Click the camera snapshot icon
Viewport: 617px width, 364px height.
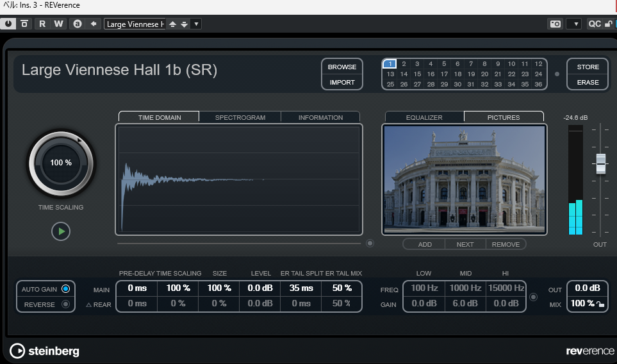pyautogui.click(x=555, y=24)
